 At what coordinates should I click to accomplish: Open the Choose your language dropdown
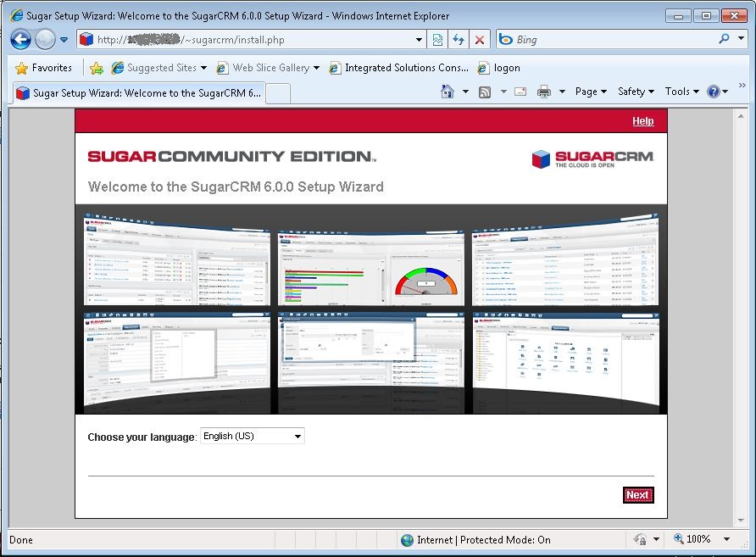click(253, 436)
